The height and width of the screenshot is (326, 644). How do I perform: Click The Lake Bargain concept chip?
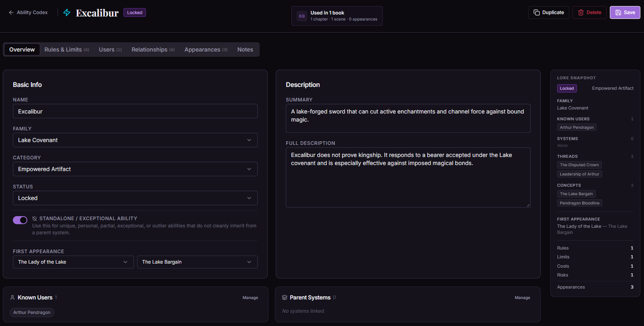(x=576, y=194)
